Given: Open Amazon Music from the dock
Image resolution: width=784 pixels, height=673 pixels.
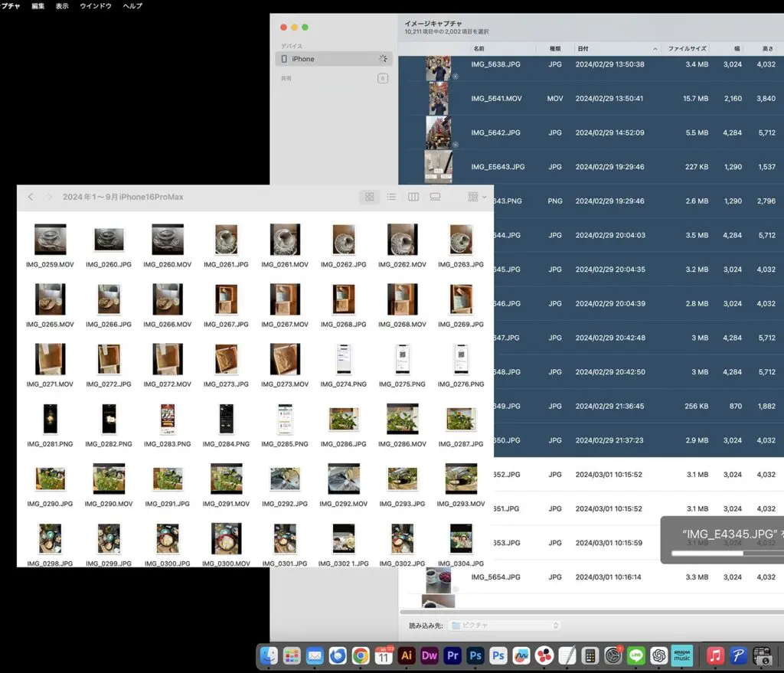Looking at the screenshot, I should (x=681, y=656).
